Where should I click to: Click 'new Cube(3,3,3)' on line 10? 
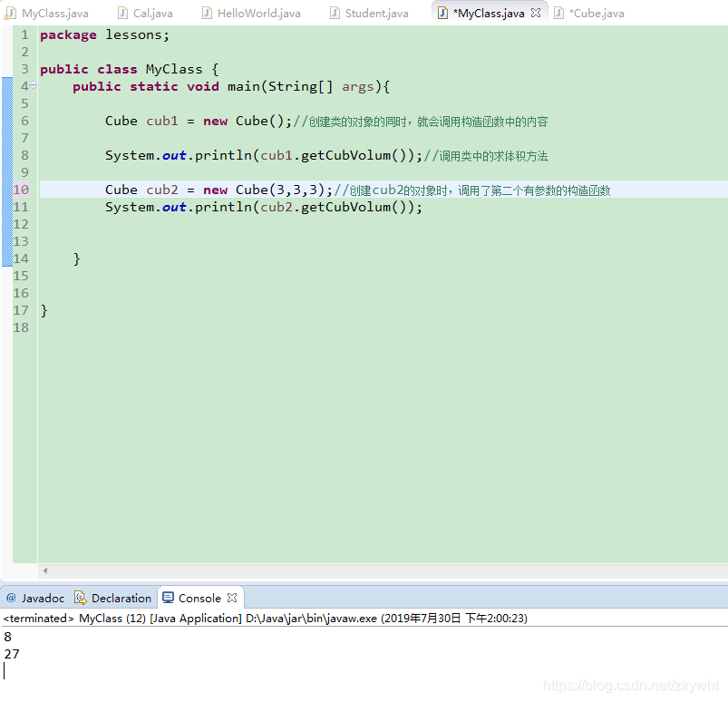[264, 190]
